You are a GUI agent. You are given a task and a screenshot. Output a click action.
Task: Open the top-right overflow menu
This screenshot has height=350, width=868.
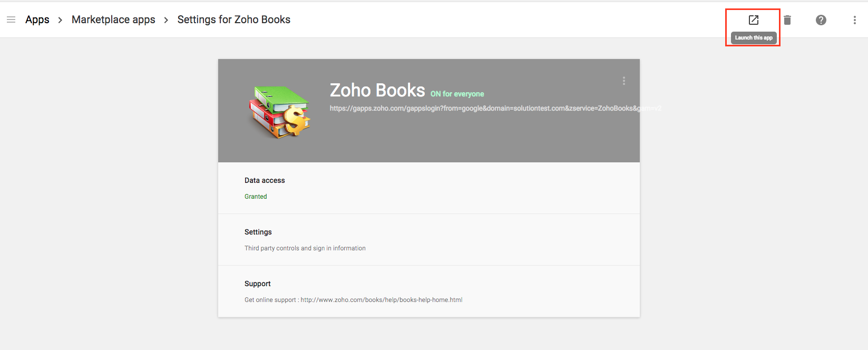click(x=854, y=20)
